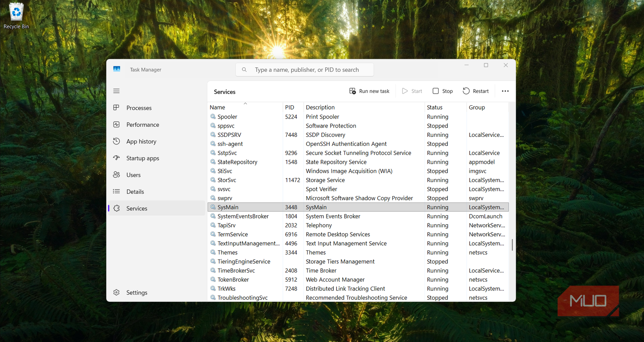Click the Run new task button
The width and height of the screenshot is (644, 342).
pos(369,91)
